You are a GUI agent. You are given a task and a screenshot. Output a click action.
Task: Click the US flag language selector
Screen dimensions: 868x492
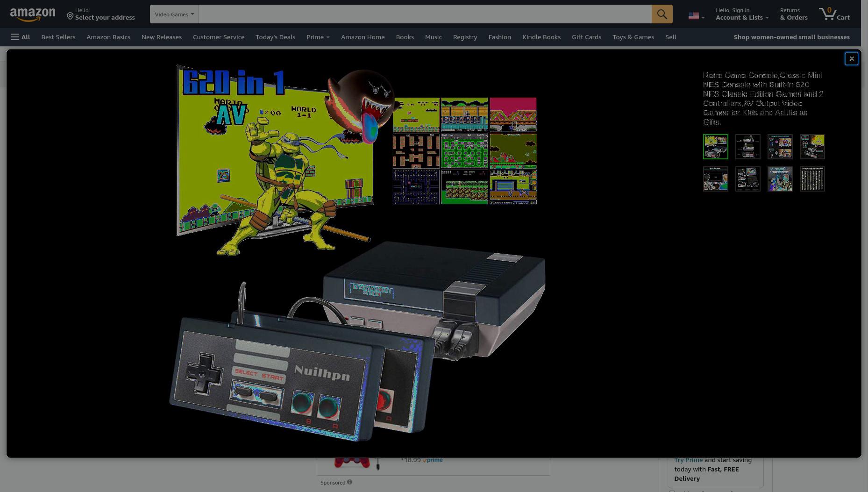(696, 16)
